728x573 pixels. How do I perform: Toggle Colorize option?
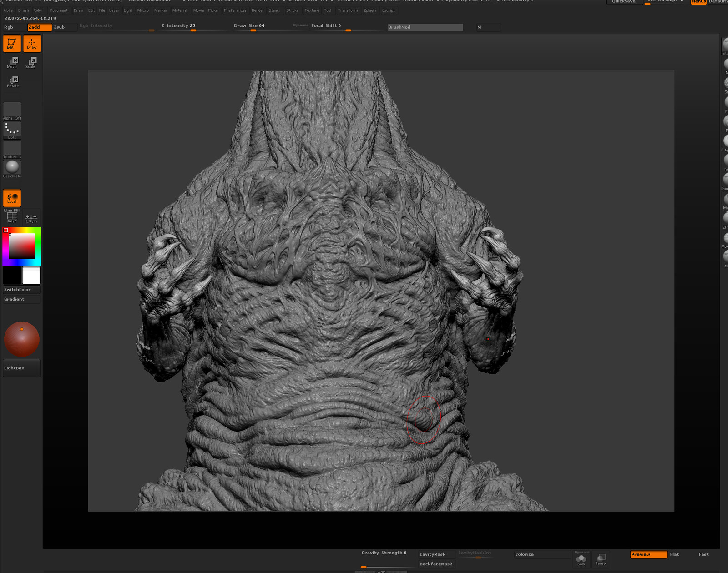tap(541, 554)
